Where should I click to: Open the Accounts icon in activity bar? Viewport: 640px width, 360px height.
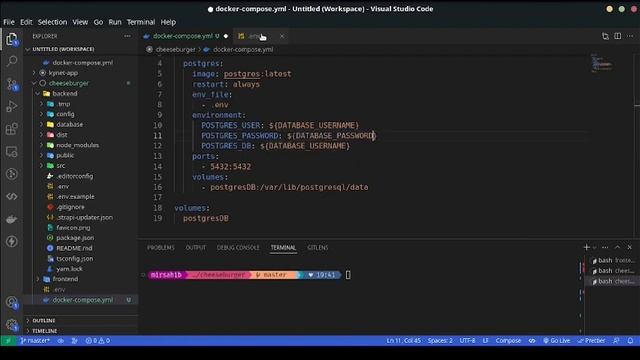11,302
